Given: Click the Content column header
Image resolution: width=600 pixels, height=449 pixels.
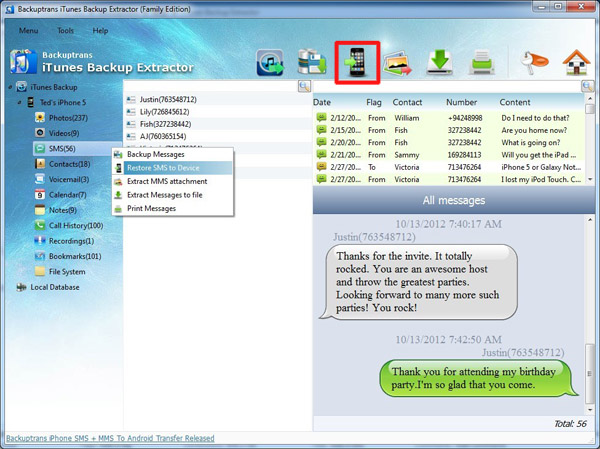Looking at the screenshot, I should click(515, 102).
